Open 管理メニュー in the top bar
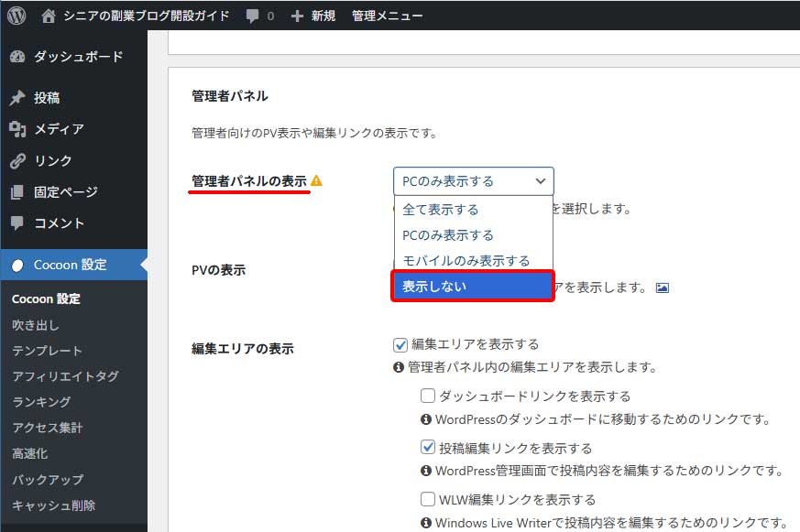 [x=388, y=15]
